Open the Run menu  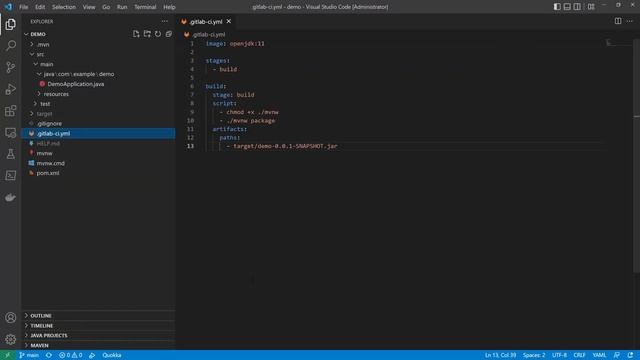coord(122,7)
